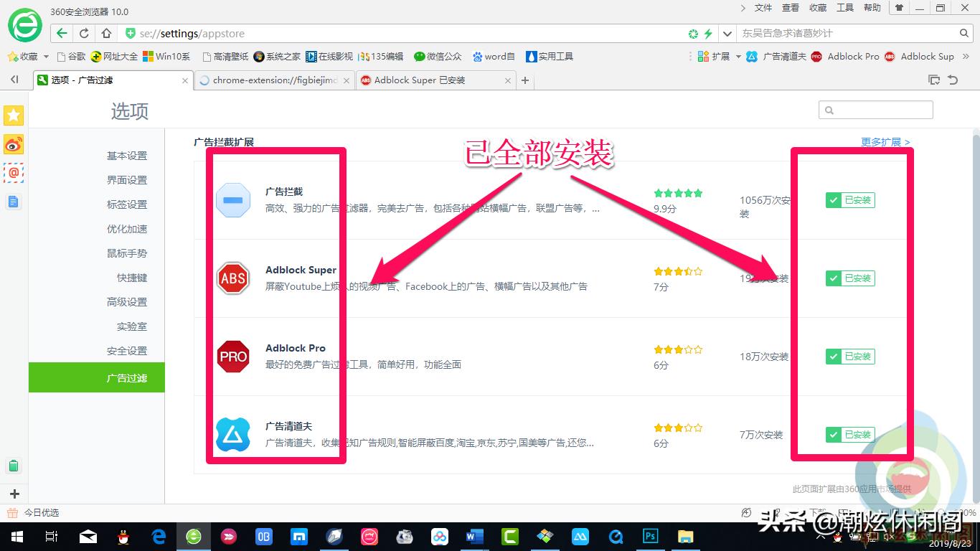Click the Adblock Pro toolbar extension icon
The width and height of the screenshot is (980, 551).
coord(816,56)
